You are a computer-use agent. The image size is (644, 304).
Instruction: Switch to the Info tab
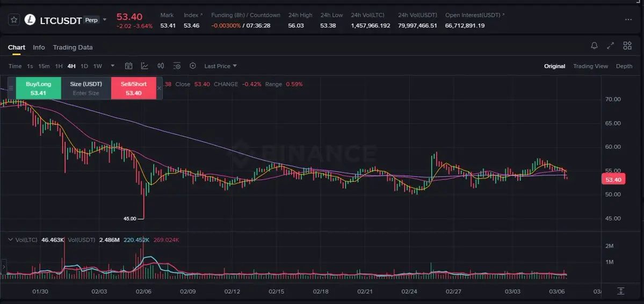point(39,47)
